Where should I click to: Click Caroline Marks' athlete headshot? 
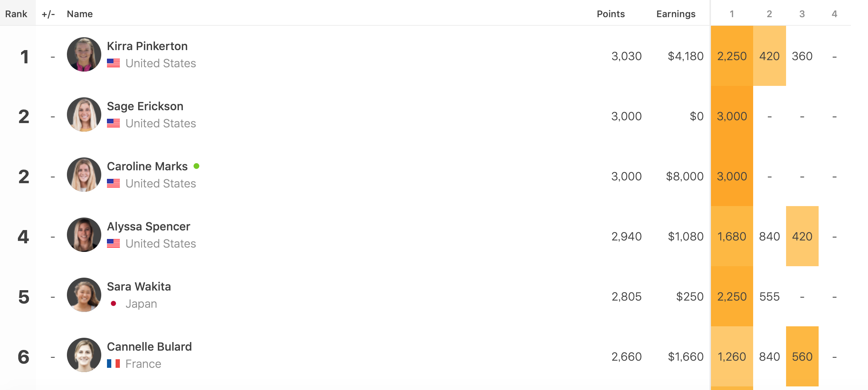84,175
